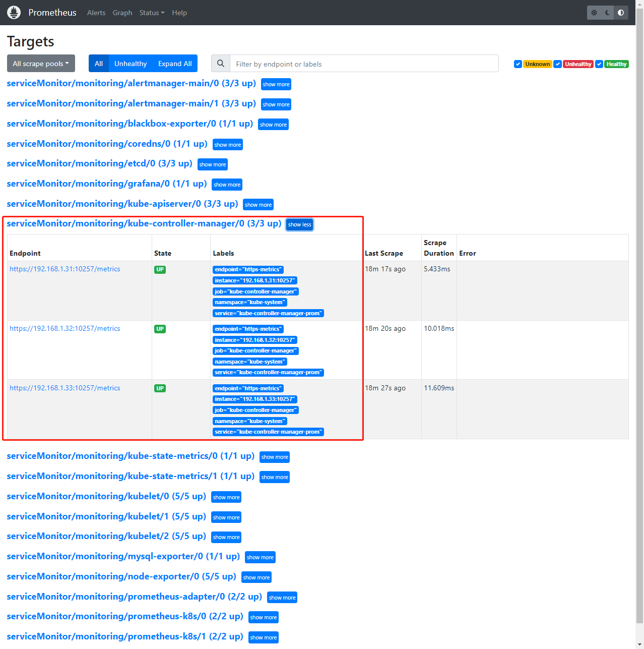Click label instance="192.168.1.33:10257"
The height and width of the screenshot is (649, 644).
(254, 399)
